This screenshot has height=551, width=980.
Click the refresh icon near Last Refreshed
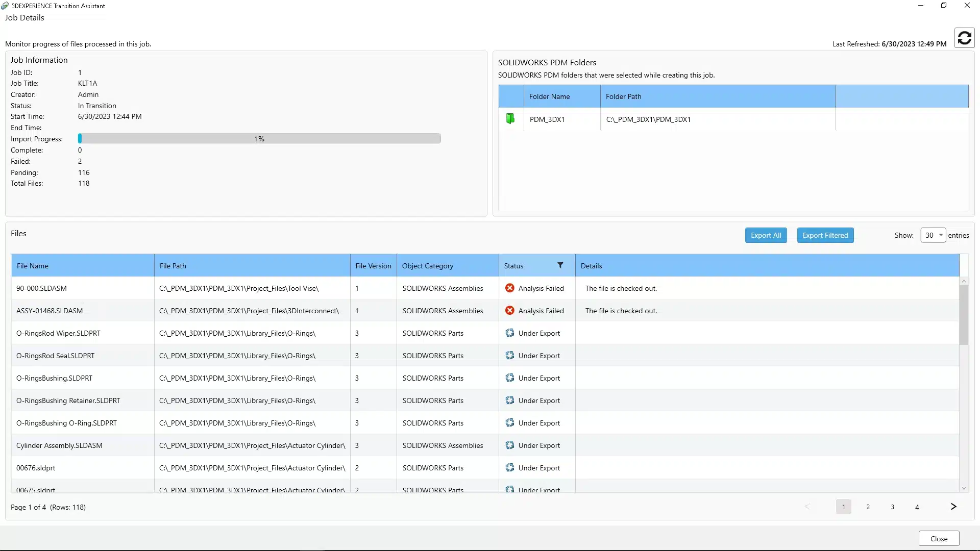(x=964, y=38)
